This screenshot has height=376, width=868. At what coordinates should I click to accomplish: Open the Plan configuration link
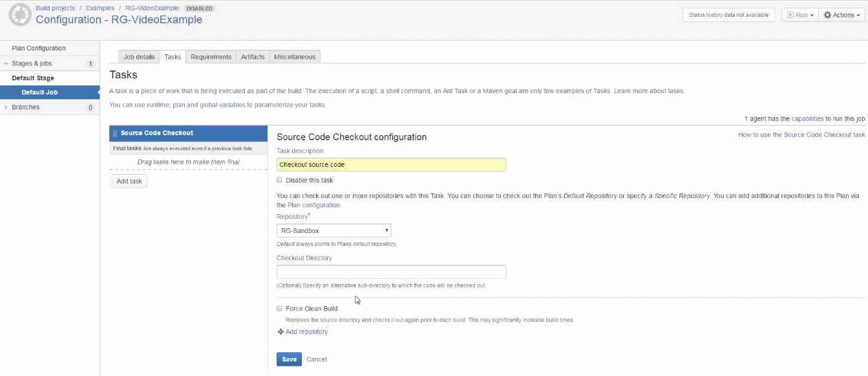[x=313, y=205]
